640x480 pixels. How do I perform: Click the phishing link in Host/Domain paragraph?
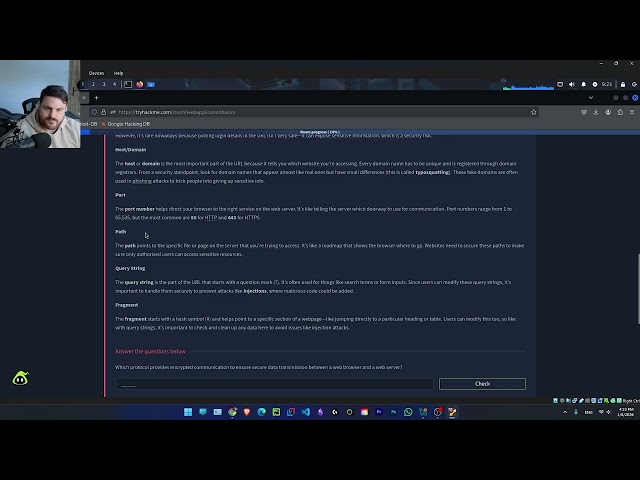coord(142,181)
